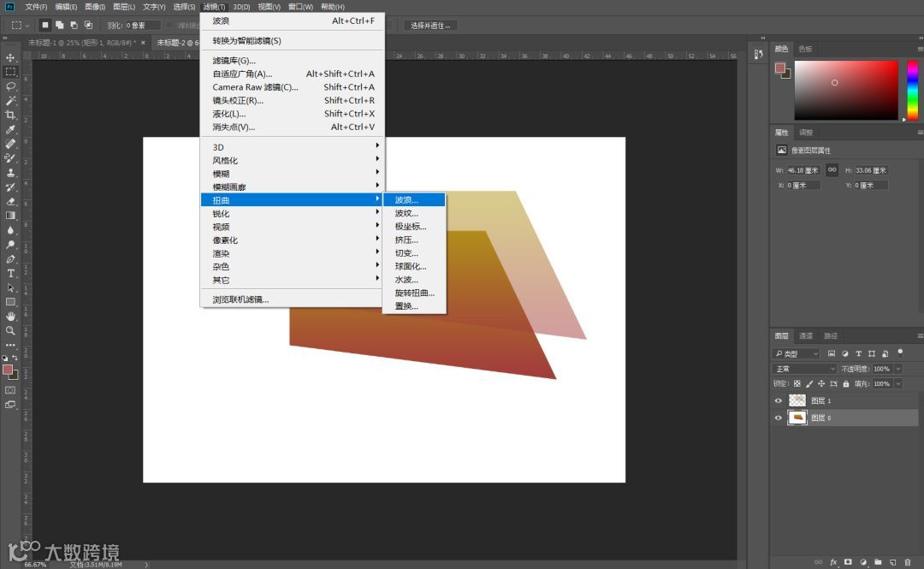This screenshot has width=924, height=569.
Task: Click the 选择并遮住... button
Action: point(430,26)
